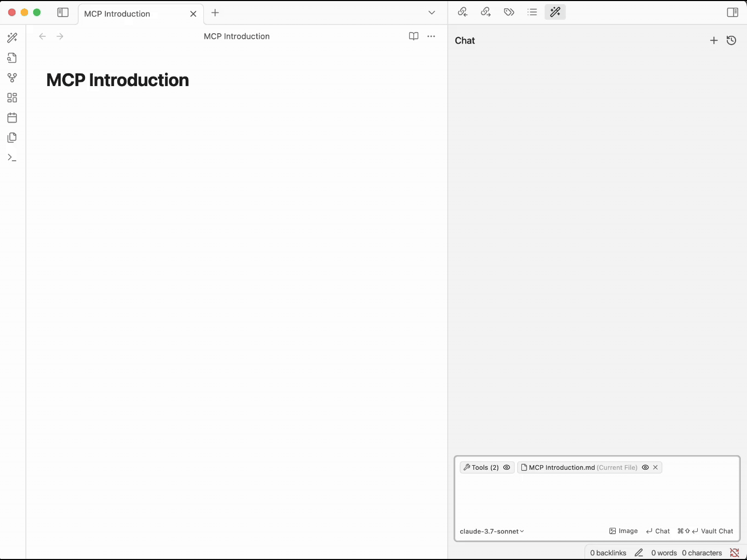Viewport: 747px width, 560px height.
Task: Open the claude-3.7-sonnet model dropdown
Action: point(492,531)
